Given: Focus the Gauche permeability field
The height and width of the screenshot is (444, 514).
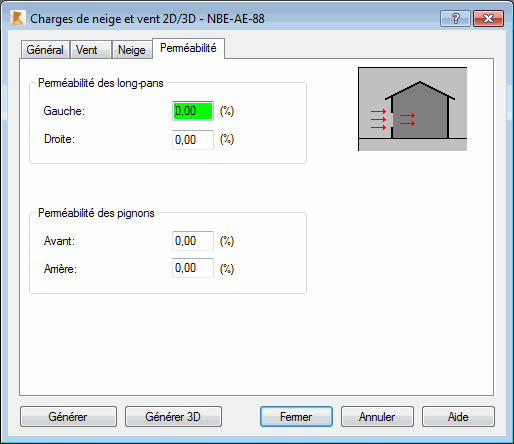Looking at the screenshot, I should point(193,111).
